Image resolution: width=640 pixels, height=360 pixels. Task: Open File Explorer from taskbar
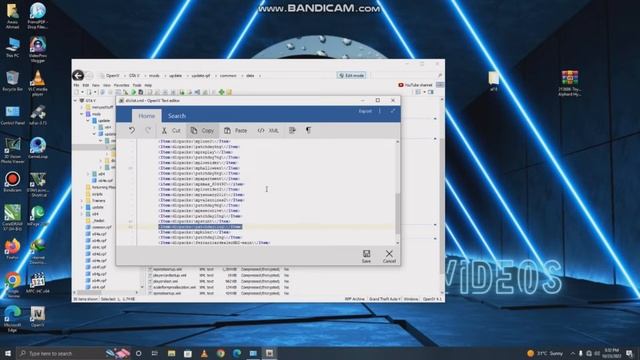[x=171, y=353]
